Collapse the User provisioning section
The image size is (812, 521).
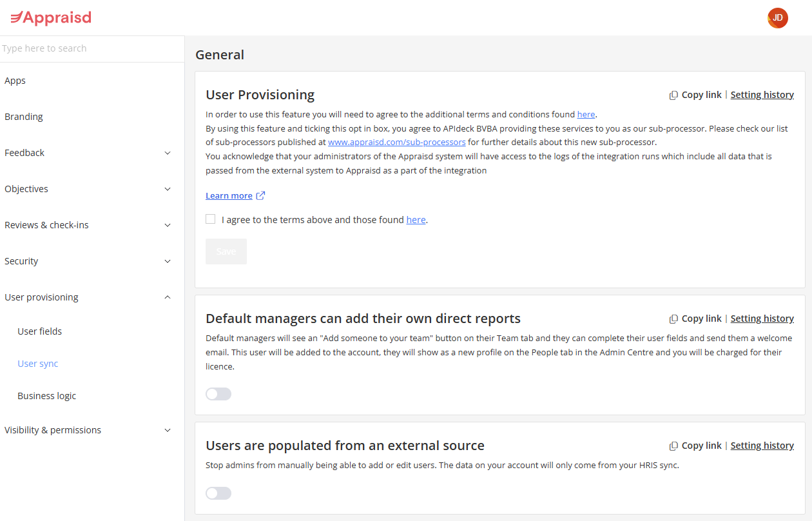(168, 297)
